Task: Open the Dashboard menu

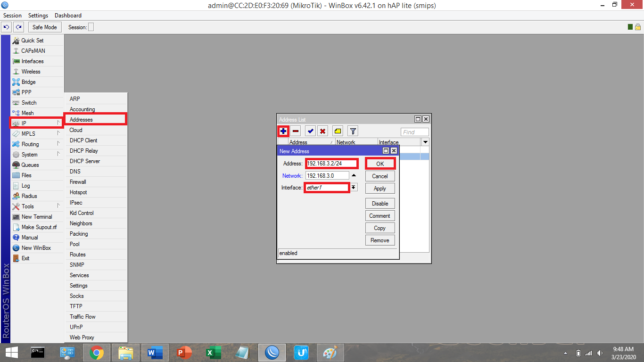Action: [x=68, y=16]
